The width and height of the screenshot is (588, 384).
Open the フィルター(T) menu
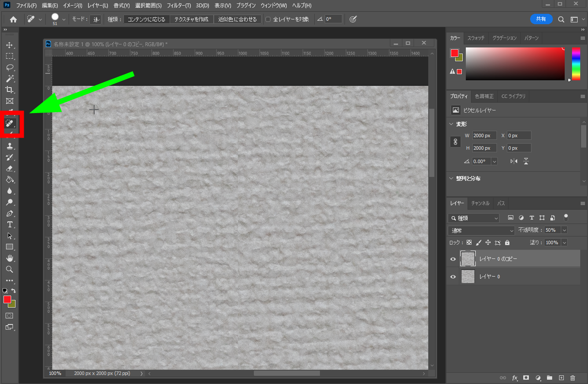click(179, 6)
